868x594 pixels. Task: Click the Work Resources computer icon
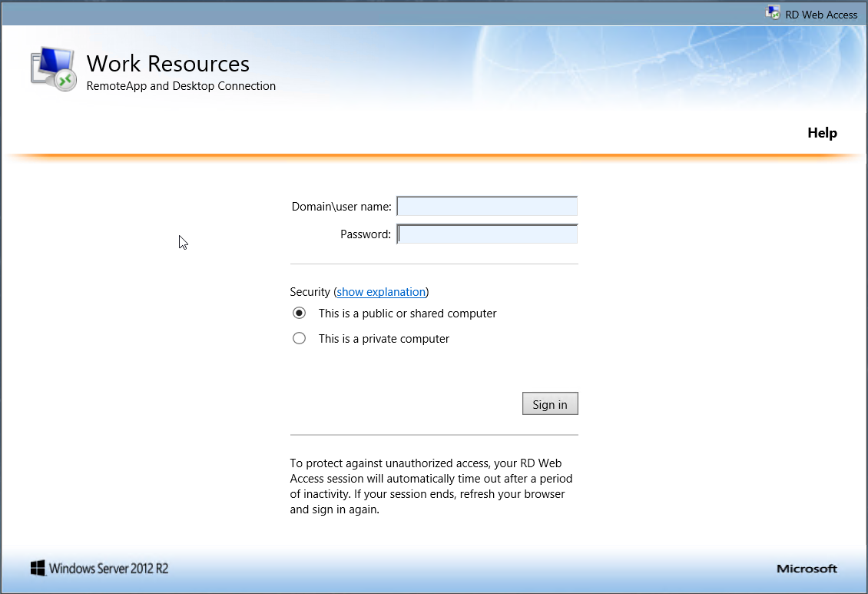coord(54,71)
